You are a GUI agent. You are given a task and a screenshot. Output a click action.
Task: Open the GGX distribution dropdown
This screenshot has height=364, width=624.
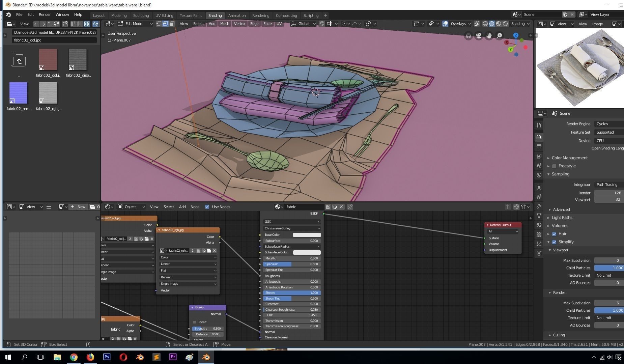292,222
